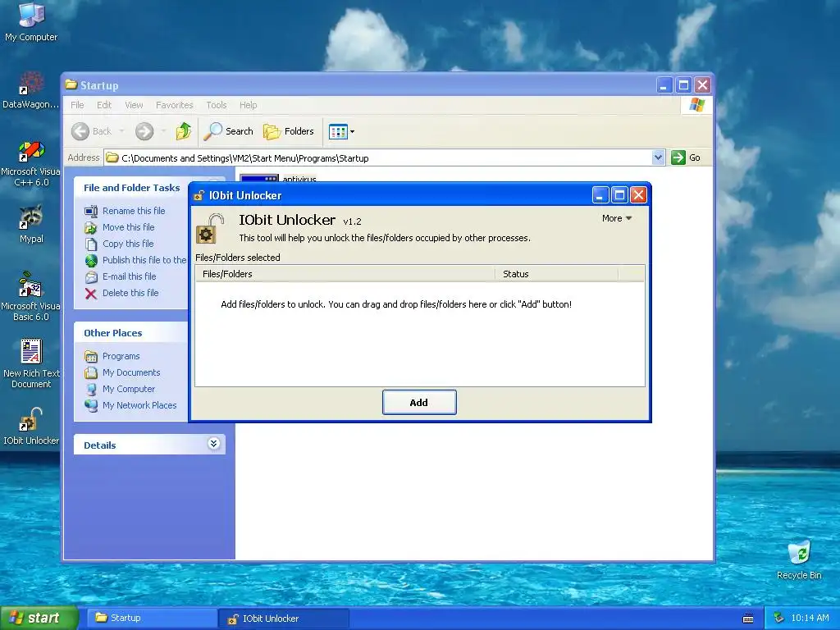Select IObit Unlocker desktop shortcut
This screenshot has height=630, width=840.
coord(31,427)
